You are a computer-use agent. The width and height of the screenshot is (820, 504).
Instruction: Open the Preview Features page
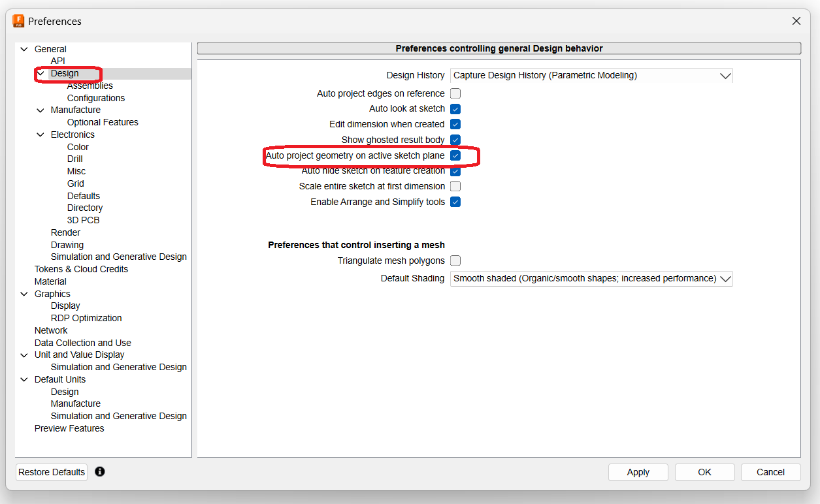69,428
